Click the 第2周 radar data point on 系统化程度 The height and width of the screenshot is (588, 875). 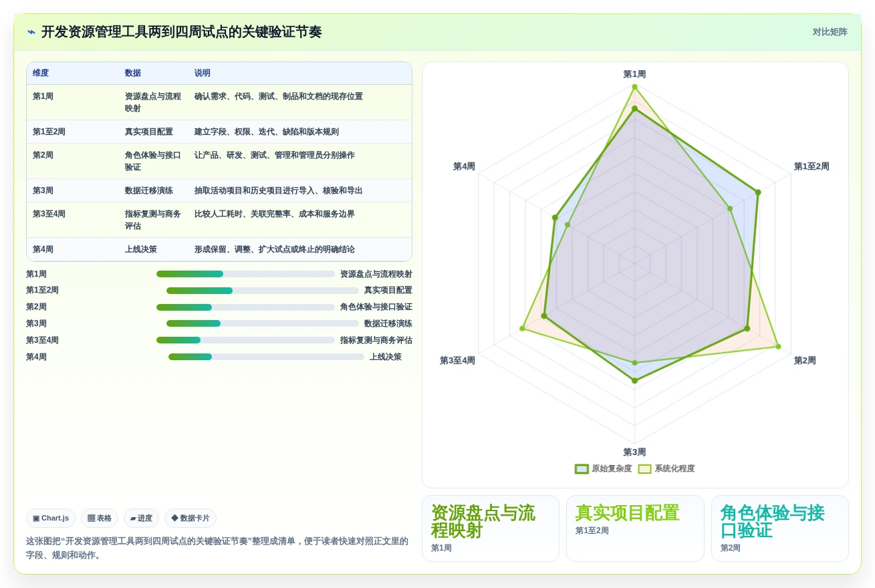click(778, 346)
